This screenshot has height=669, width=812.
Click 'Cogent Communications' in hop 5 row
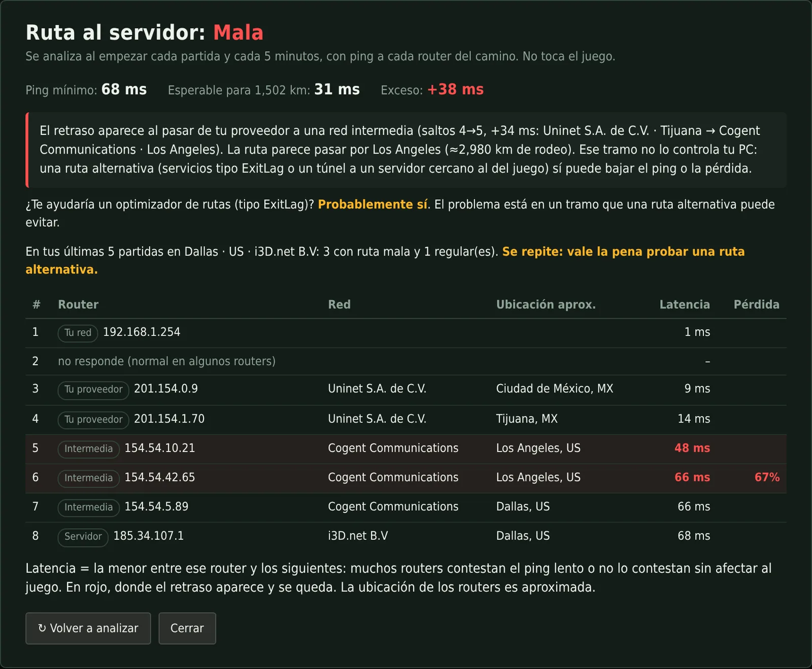tap(393, 448)
